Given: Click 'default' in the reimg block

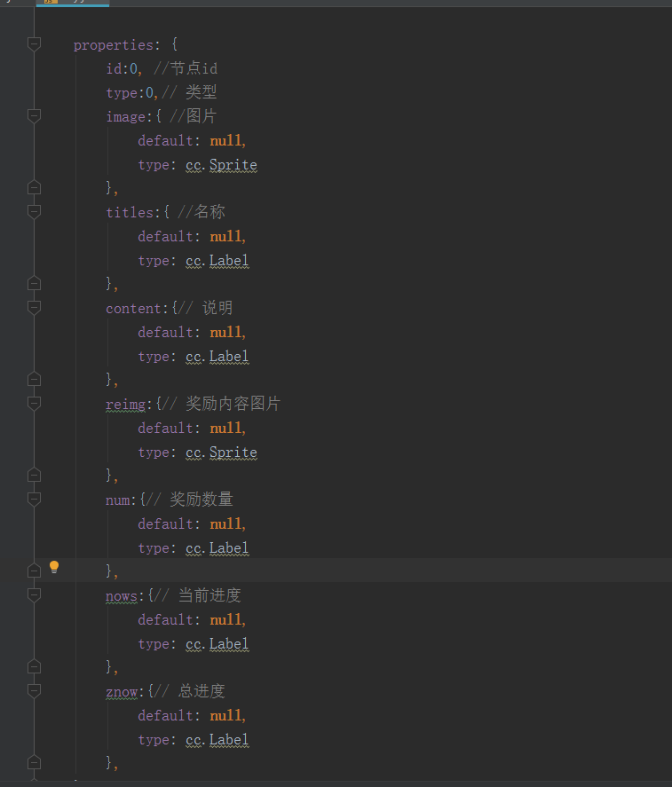Looking at the screenshot, I should click(166, 429).
